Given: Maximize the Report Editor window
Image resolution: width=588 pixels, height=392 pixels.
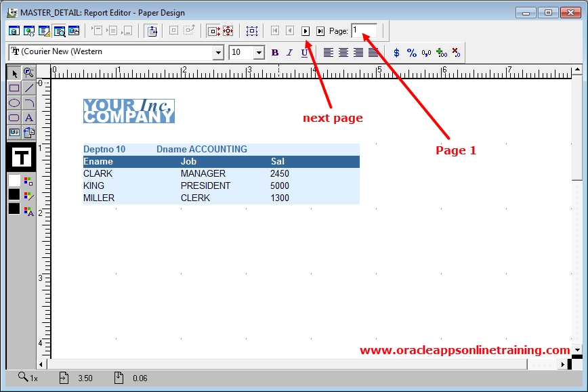Looking at the screenshot, I should tap(548, 12).
